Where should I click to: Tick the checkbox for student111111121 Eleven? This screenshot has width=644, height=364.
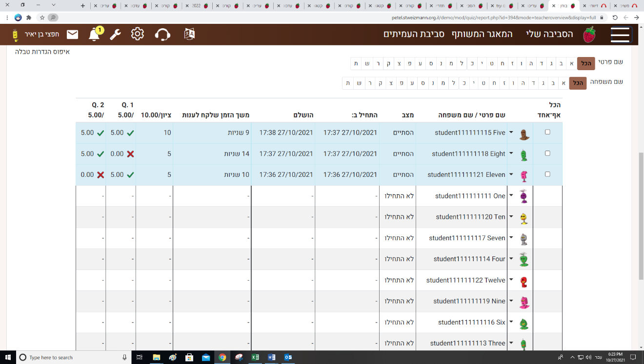[x=547, y=174]
